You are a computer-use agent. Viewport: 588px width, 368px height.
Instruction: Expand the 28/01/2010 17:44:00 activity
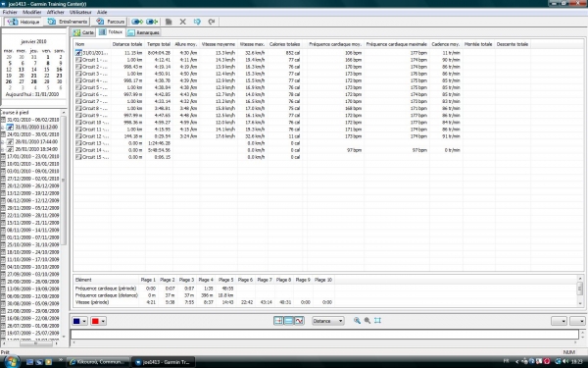point(2,142)
